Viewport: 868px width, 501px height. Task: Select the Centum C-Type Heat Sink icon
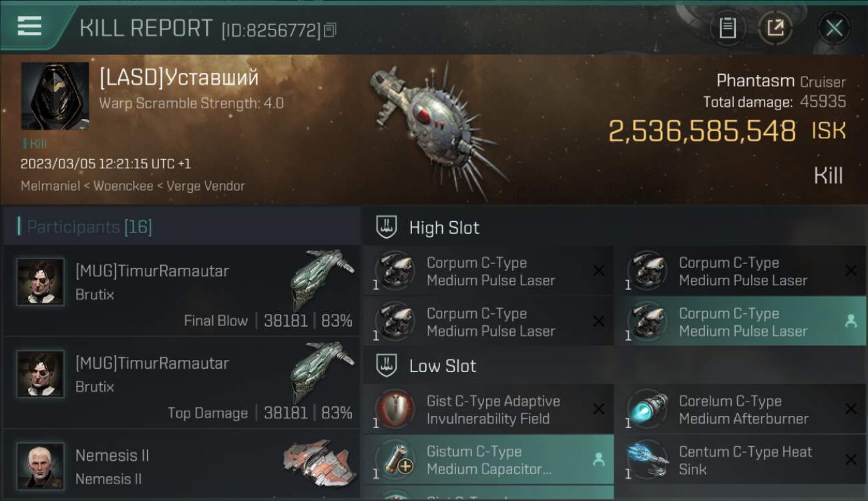pyautogui.click(x=647, y=460)
